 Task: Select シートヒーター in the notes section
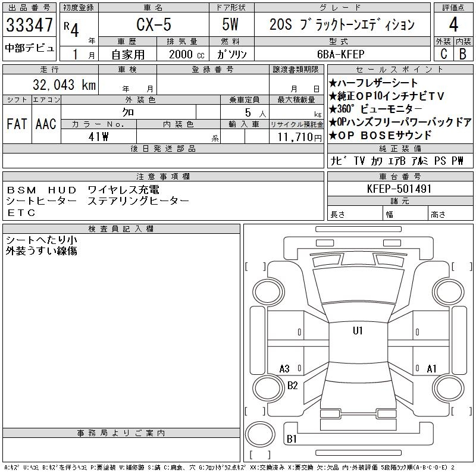(x=41, y=201)
